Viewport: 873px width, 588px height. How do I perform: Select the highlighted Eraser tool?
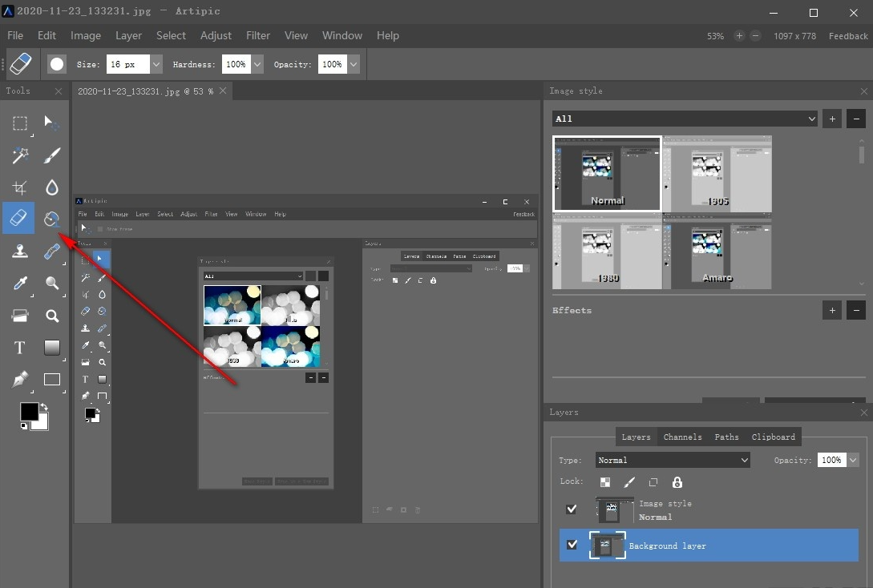(18, 218)
